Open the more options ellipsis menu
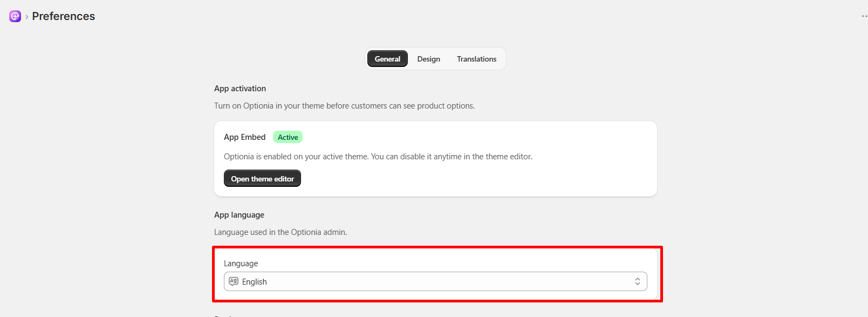The image size is (868, 317). (x=864, y=16)
